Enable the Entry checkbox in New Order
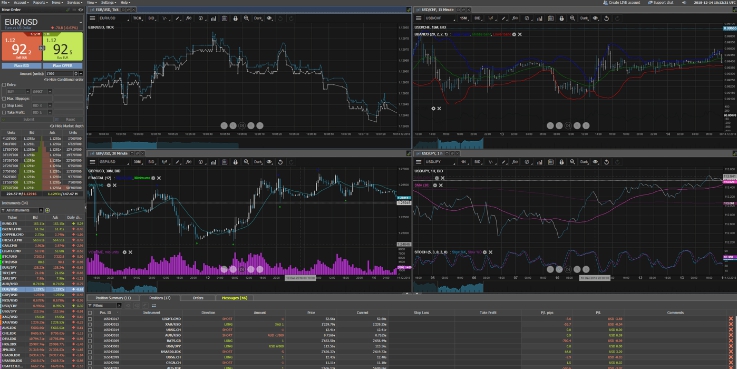This screenshot has width=737, height=369. pos(4,85)
